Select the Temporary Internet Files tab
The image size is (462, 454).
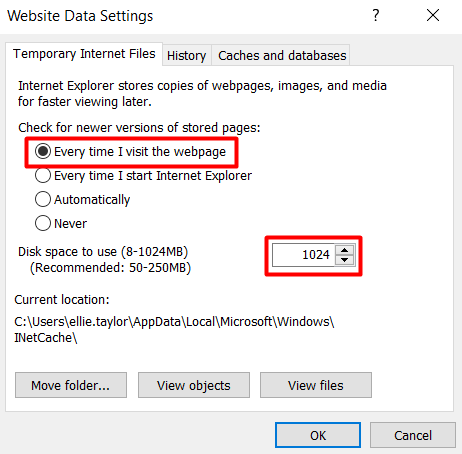(x=84, y=54)
